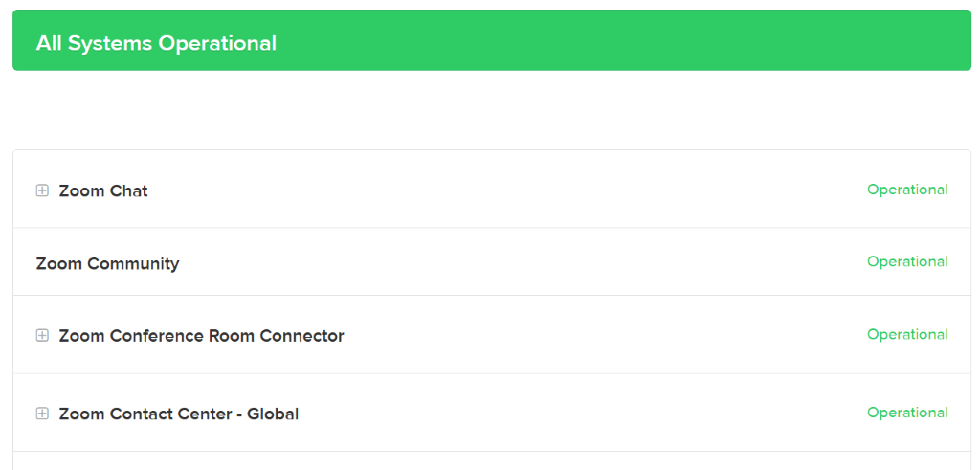Expand the Zoom Chat component group

point(42,190)
